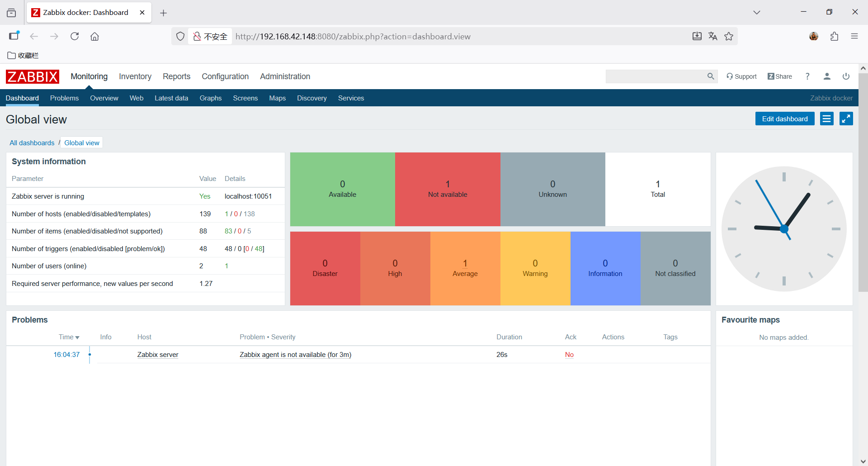868x466 pixels.
Task: Focus the Zabbix search input field
Action: click(x=656, y=76)
